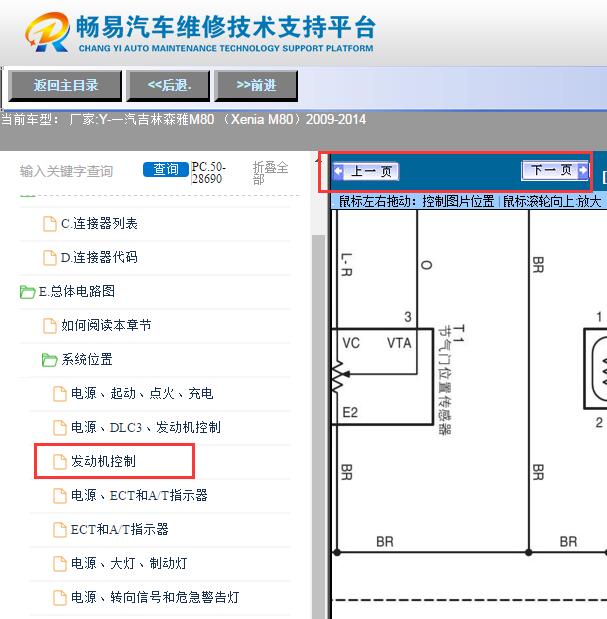
Task: Open 电源、起动、点火、充电 diagram
Action: tap(142, 394)
